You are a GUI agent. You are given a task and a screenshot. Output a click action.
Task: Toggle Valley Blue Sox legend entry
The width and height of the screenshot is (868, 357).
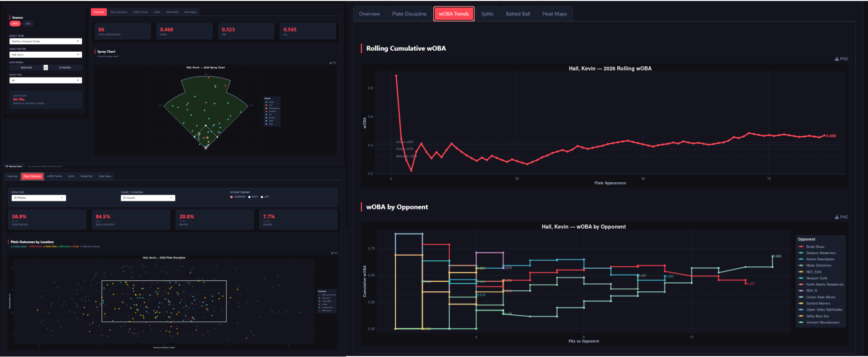coord(814,316)
